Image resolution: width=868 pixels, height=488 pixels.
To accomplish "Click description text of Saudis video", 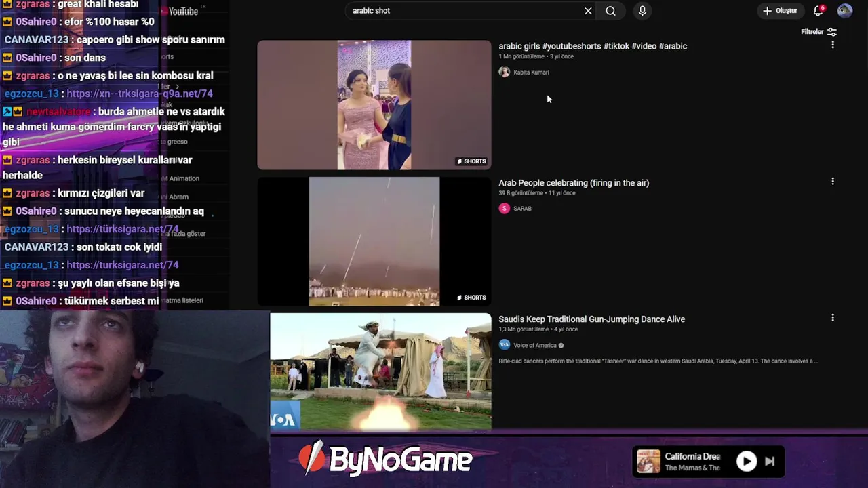I will [658, 361].
